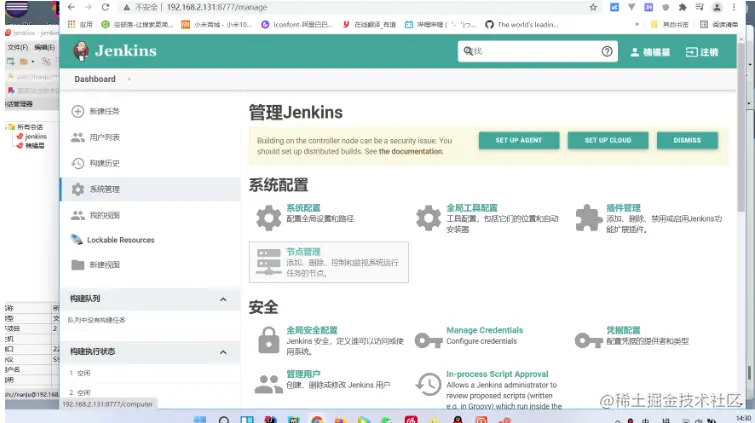
Task: Open 节点管理 link
Action: coord(303,252)
